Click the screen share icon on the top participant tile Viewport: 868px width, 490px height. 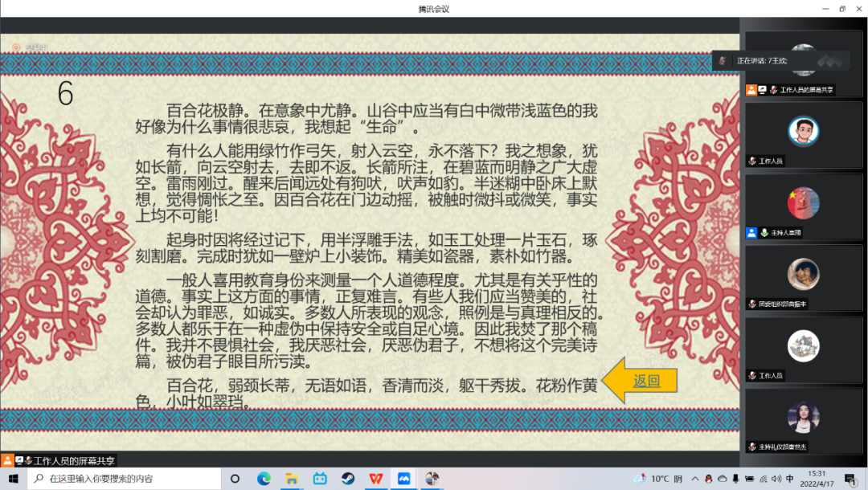pyautogui.click(x=762, y=90)
